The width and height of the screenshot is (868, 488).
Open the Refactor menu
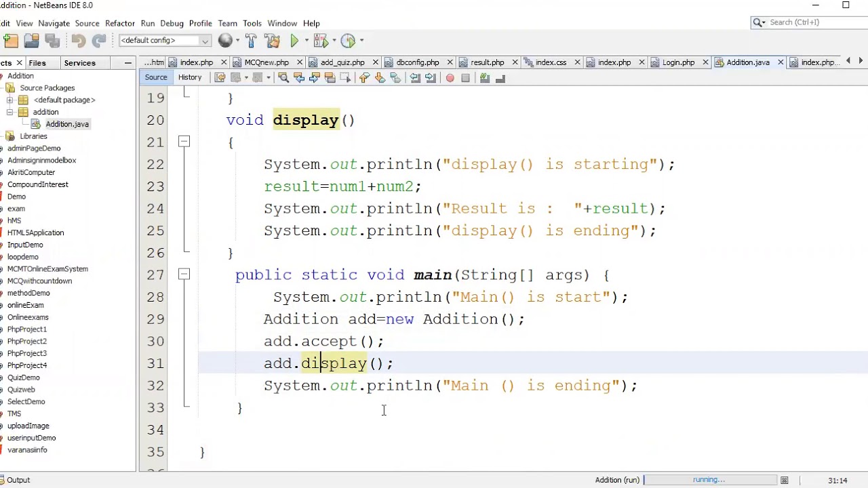(x=120, y=24)
